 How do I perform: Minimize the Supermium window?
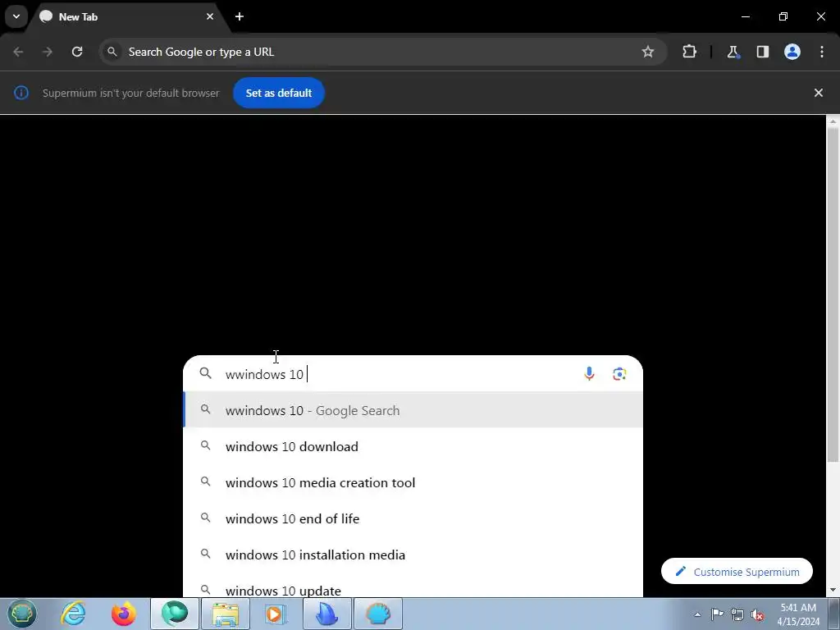[x=745, y=16]
